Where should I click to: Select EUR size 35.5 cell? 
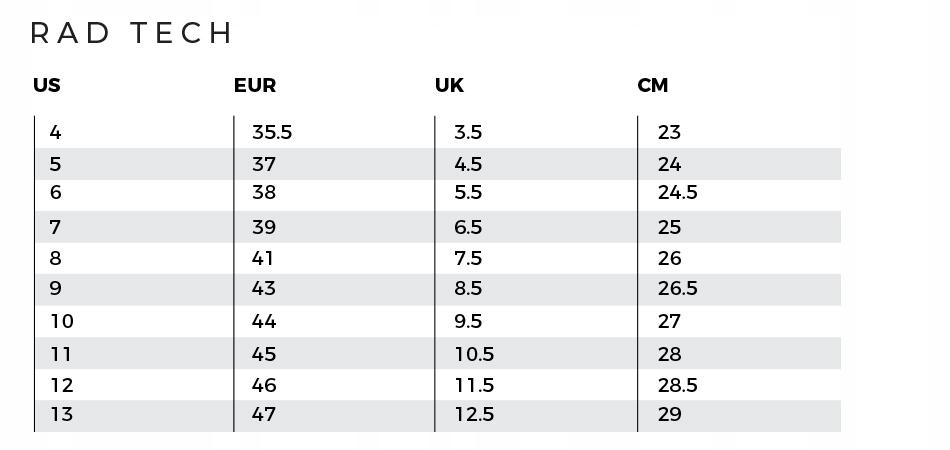272,132
